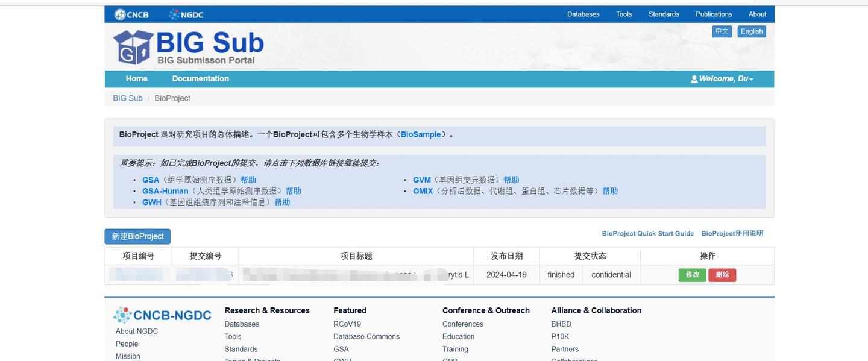Viewport: 868px width, 361px height.
Task: Click the finished status cell
Action: [x=561, y=275]
